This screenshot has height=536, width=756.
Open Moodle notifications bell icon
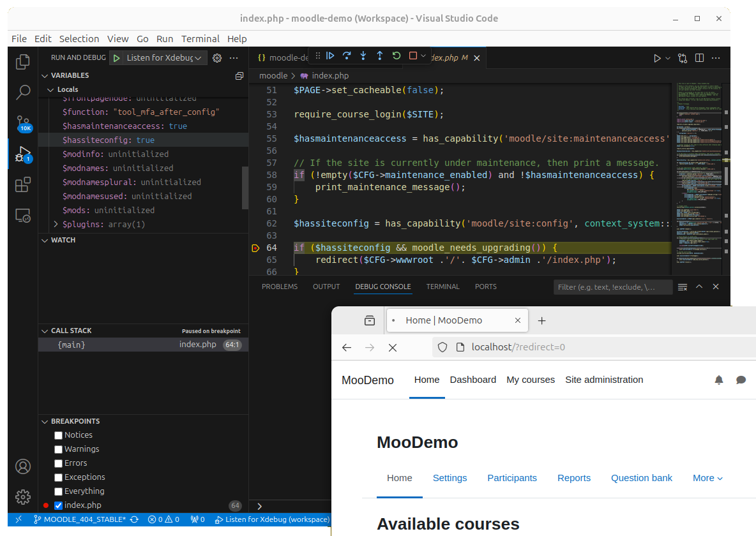(719, 380)
